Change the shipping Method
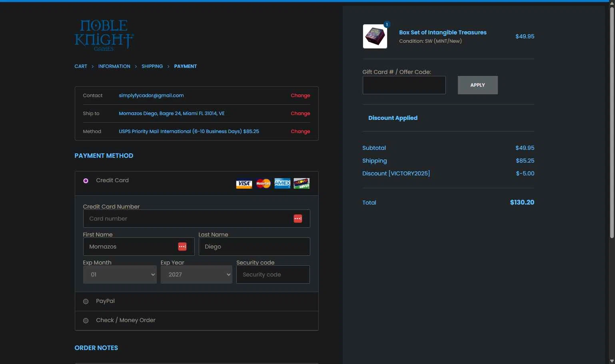This screenshot has width=615, height=364. click(x=300, y=131)
